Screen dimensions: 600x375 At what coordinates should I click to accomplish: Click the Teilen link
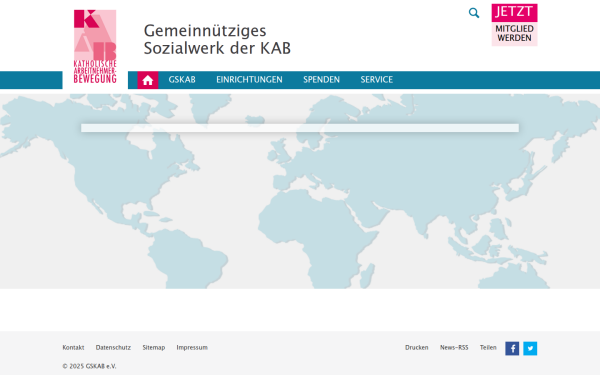488,347
